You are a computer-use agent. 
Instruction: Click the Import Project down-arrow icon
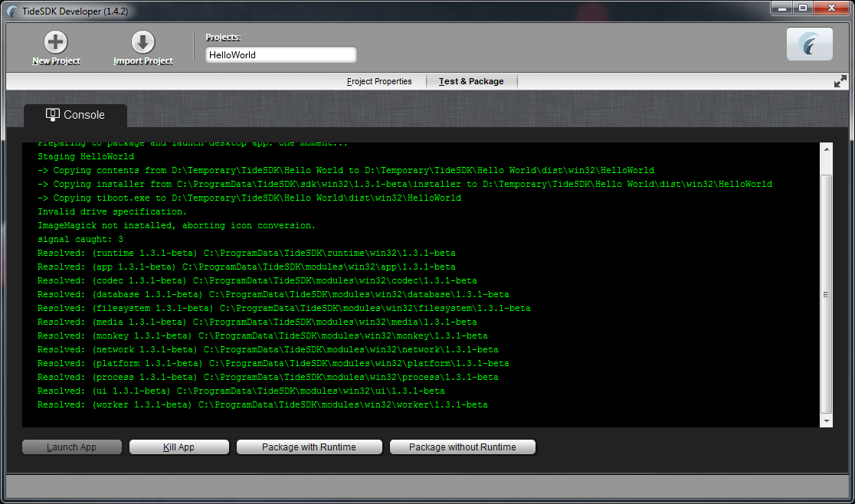point(142,42)
